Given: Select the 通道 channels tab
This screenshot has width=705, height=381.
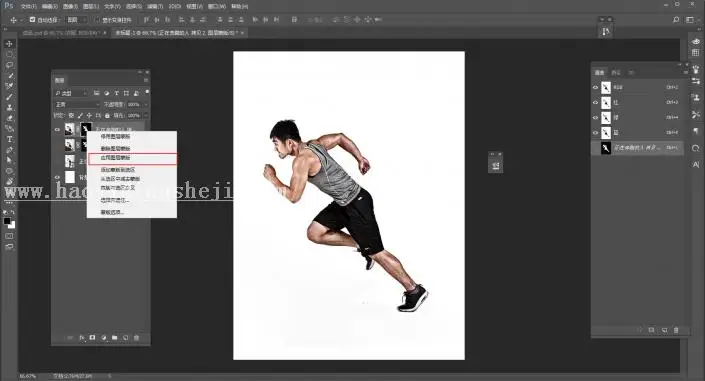Looking at the screenshot, I should click(x=600, y=72).
